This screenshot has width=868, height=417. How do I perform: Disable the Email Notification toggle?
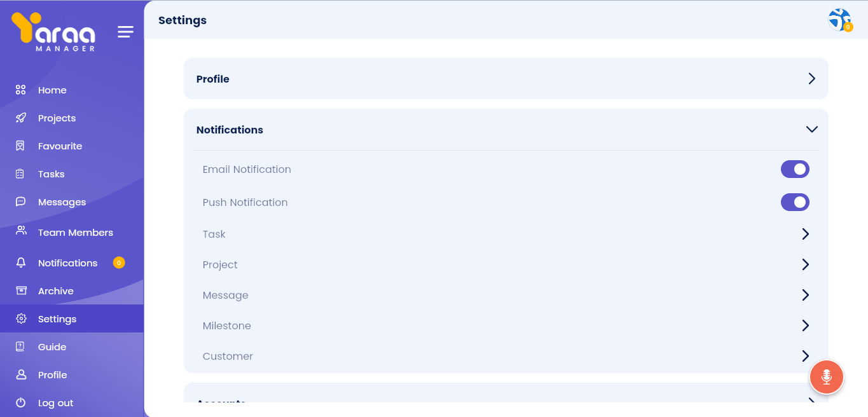795,169
